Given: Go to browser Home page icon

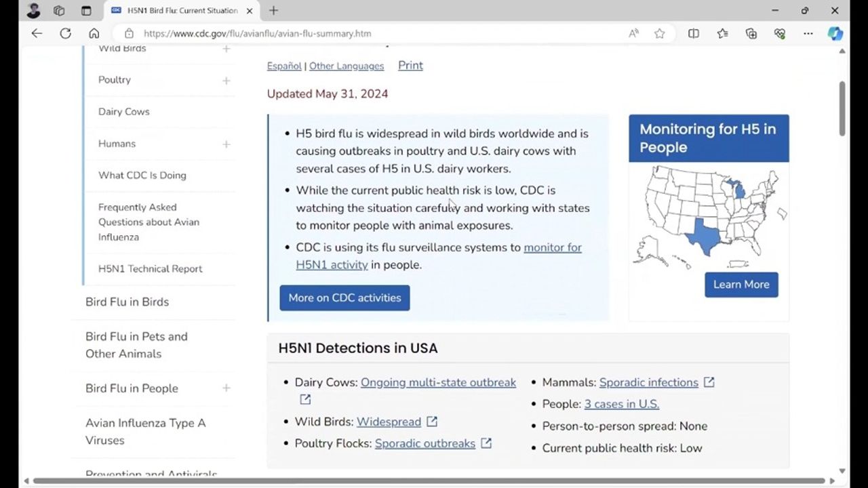Looking at the screenshot, I should tap(94, 33).
